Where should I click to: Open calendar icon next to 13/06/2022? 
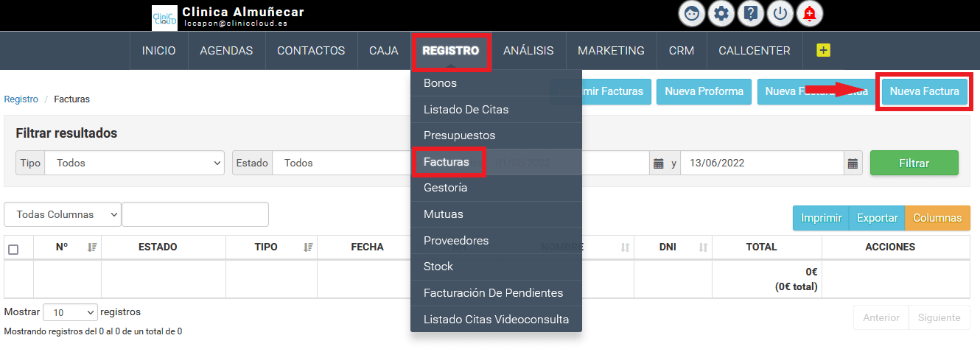click(x=853, y=163)
